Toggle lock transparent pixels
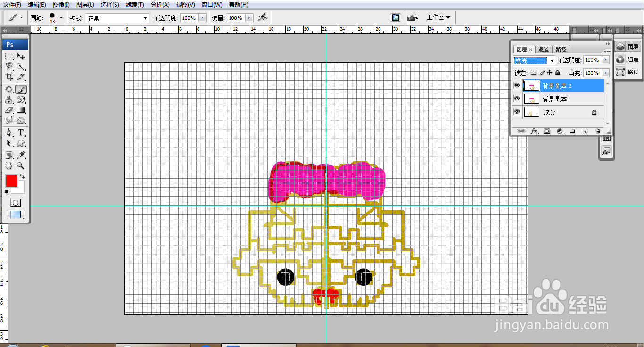644x347 pixels. pyautogui.click(x=533, y=73)
